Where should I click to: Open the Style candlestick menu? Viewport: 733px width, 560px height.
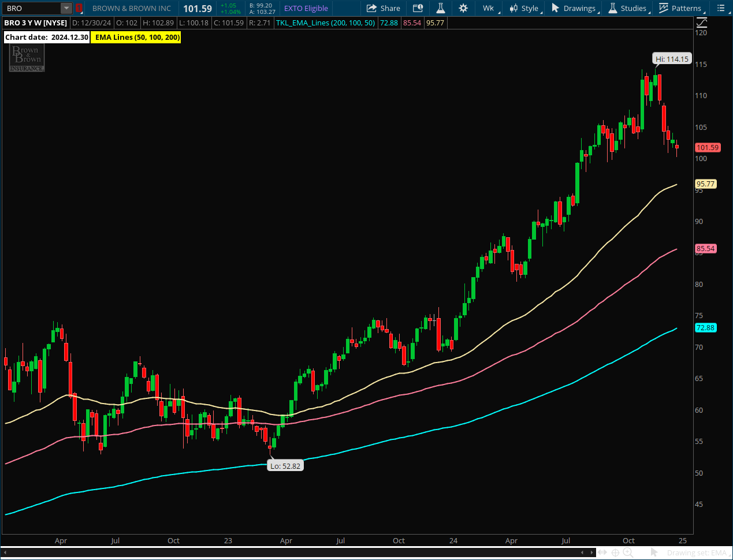coord(524,8)
